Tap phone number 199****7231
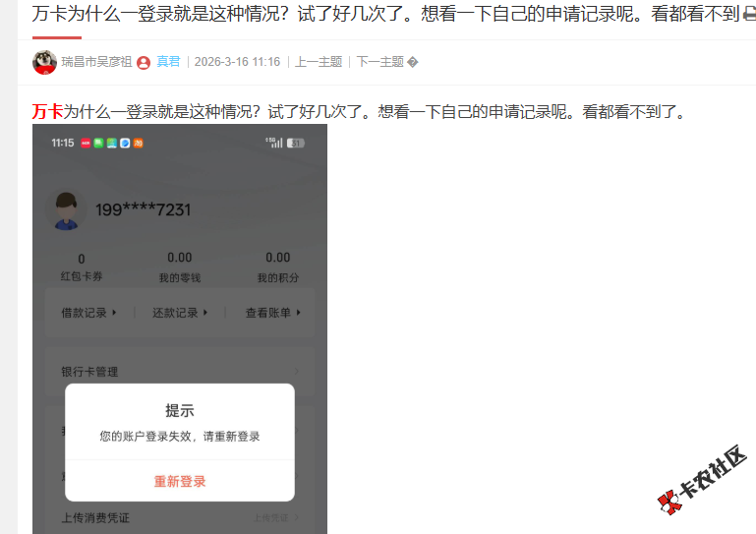This screenshot has width=756, height=534. [144, 209]
